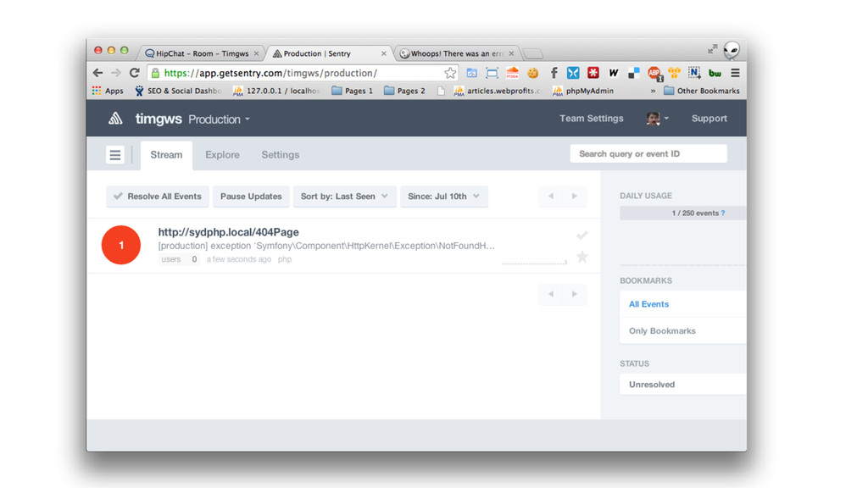Open the phpMyAdmin bookmark

coord(583,91)
